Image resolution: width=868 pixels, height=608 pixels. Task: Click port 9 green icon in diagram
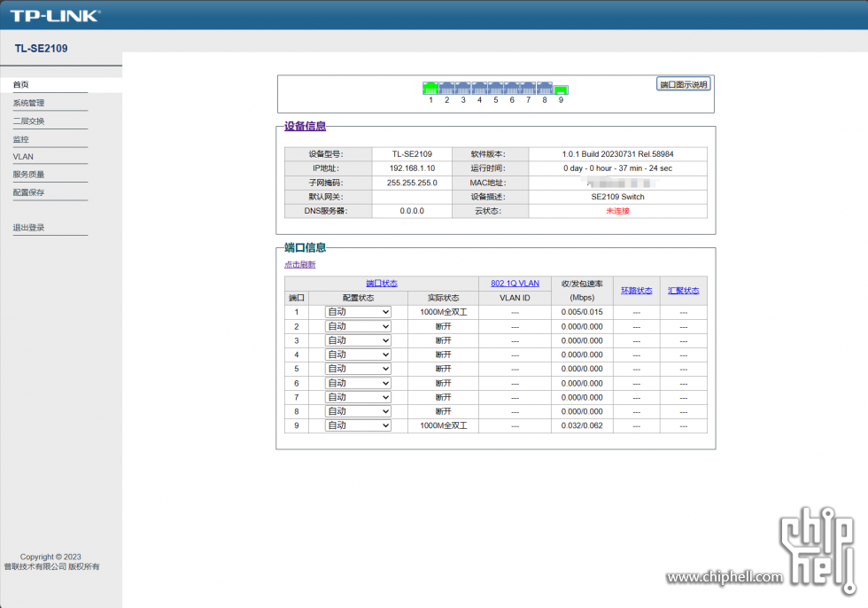[x=561, y=90]
